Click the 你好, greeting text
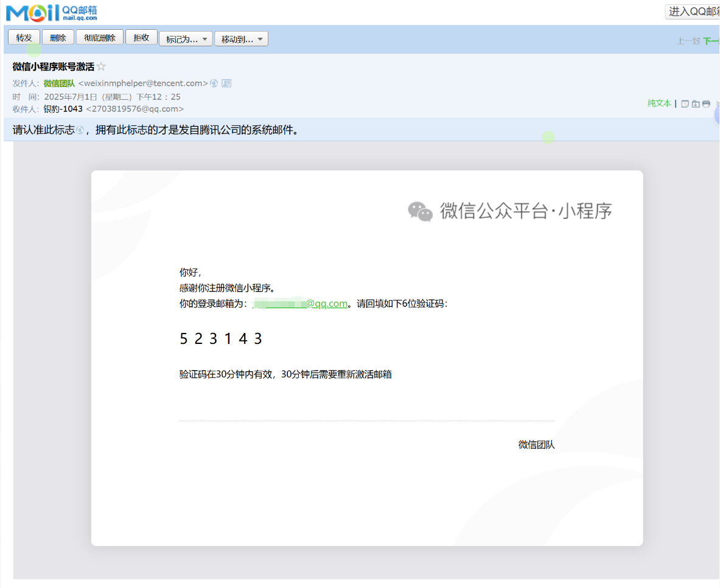 point(190,273)
